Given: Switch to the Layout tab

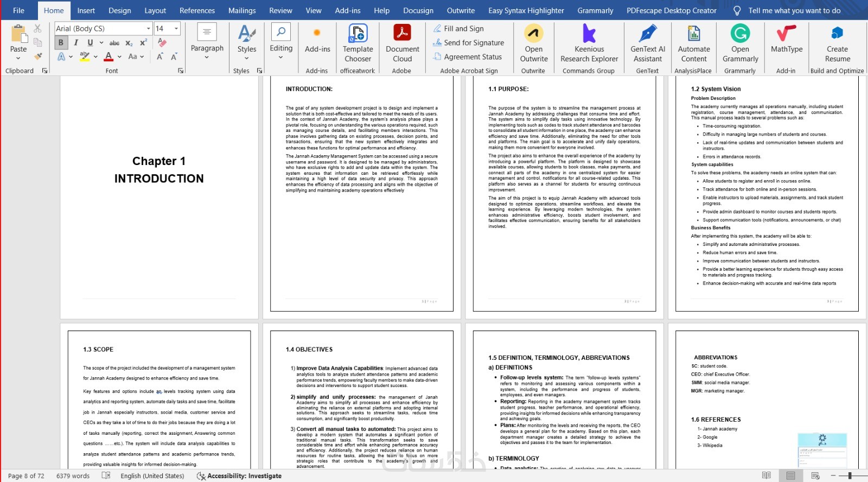Looking at the screenshot, I should pyautogui.click(x=155, y=10).
